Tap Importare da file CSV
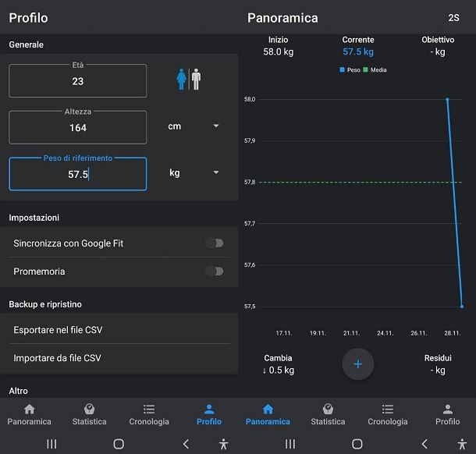This screenshot has width=476, height=454. click(x=119, y=358)
